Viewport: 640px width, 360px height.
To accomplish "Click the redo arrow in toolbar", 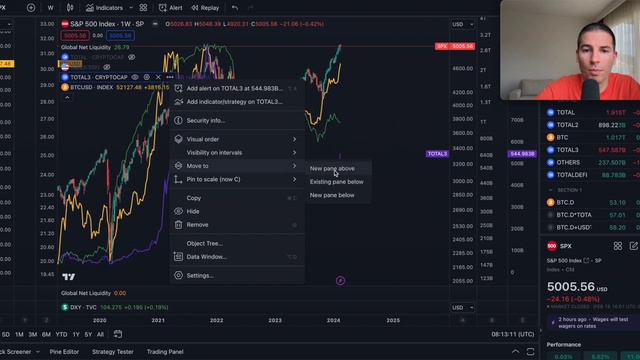I will [251, 8].
